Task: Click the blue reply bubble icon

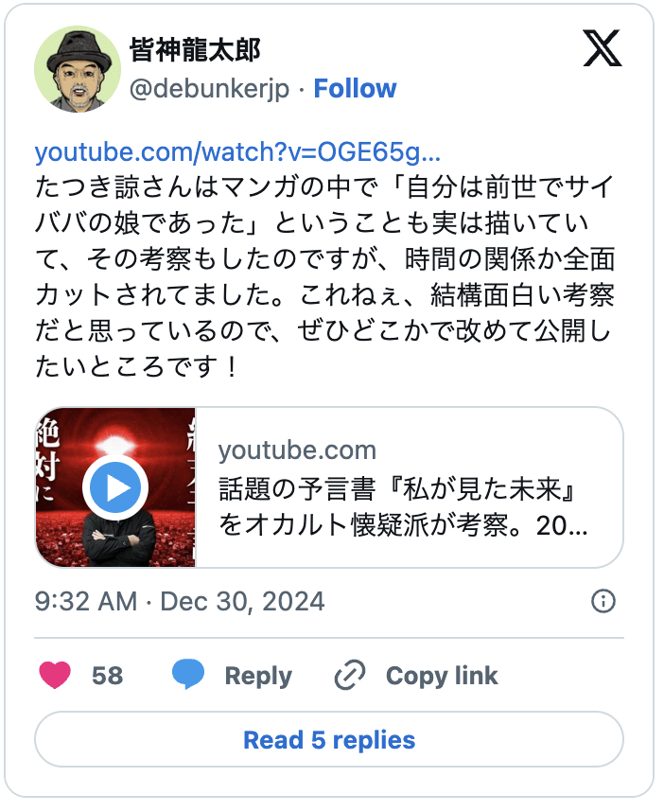Action: (188, 676)
